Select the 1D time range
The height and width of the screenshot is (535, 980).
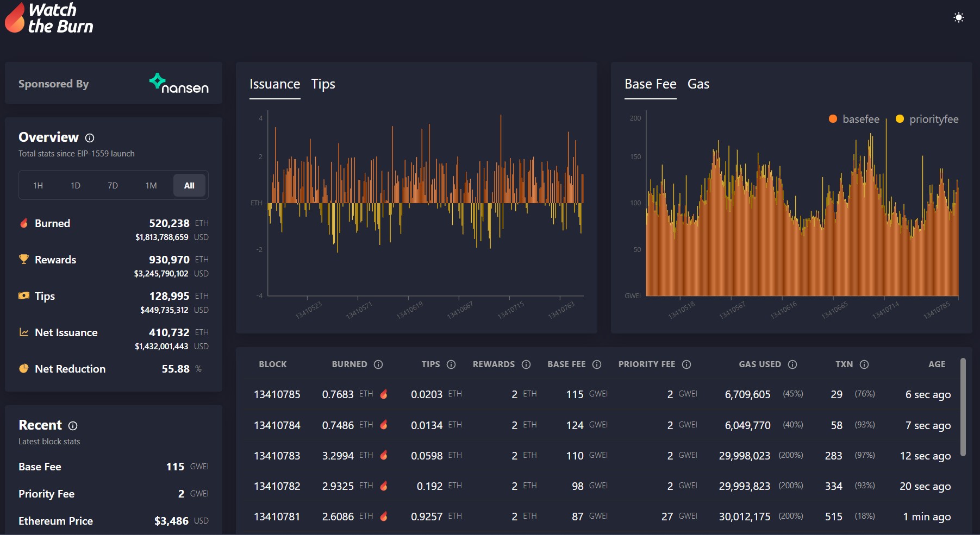[x=76, y=186]
